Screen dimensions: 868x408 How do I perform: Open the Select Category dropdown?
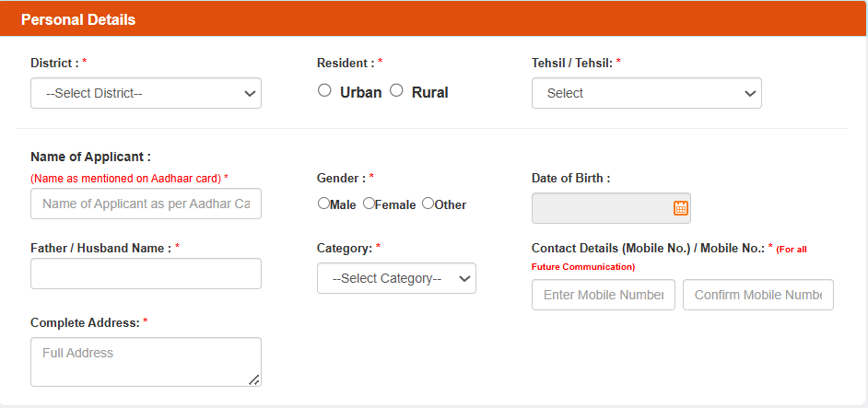396,278
